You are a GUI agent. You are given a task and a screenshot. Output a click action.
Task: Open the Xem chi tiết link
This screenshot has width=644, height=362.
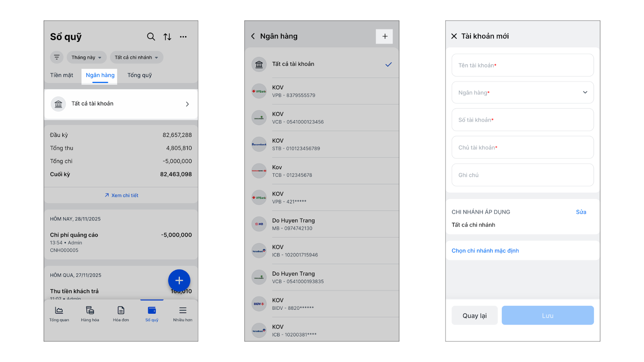tap(121, 195)
